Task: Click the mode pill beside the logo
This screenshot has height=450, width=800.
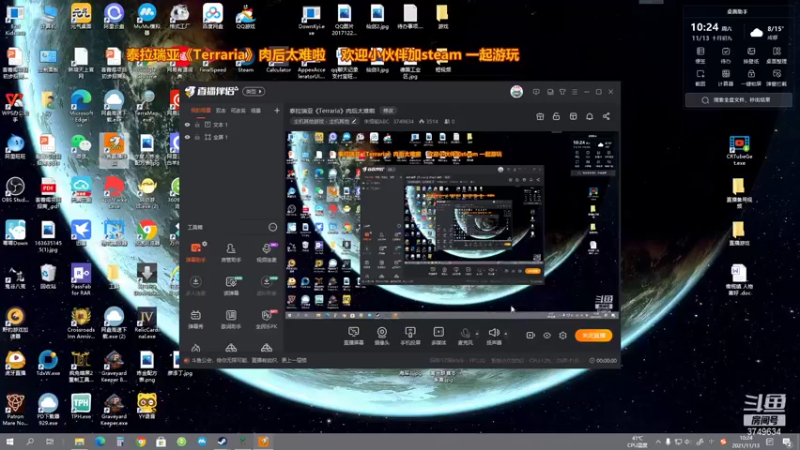Action: 254,91
